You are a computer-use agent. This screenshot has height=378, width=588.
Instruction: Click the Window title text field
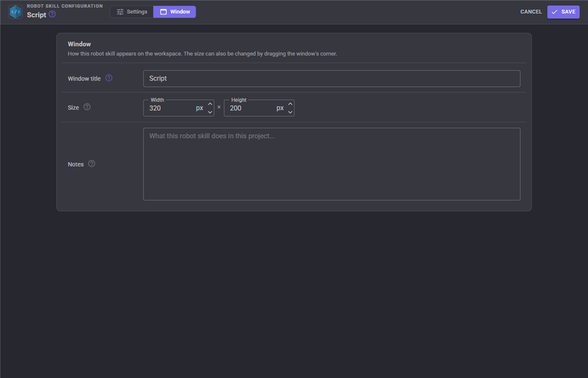pyautogui.click(x=331, y=79)
